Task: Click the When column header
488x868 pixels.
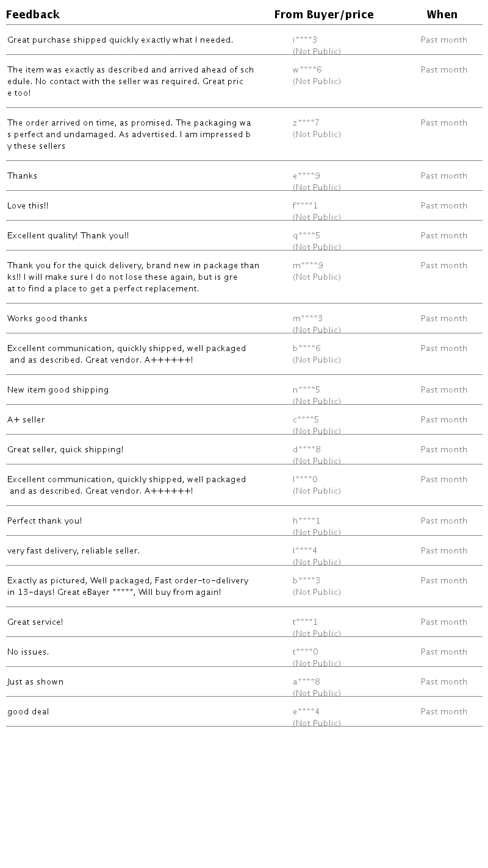Action: tap(442, 15)
